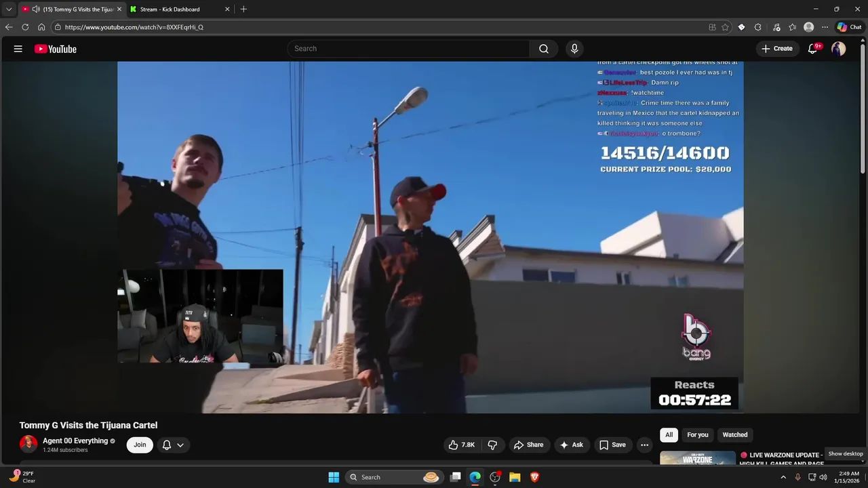The image size is (868, 488).
Task: Reload the current page
Action: point(25,27)
